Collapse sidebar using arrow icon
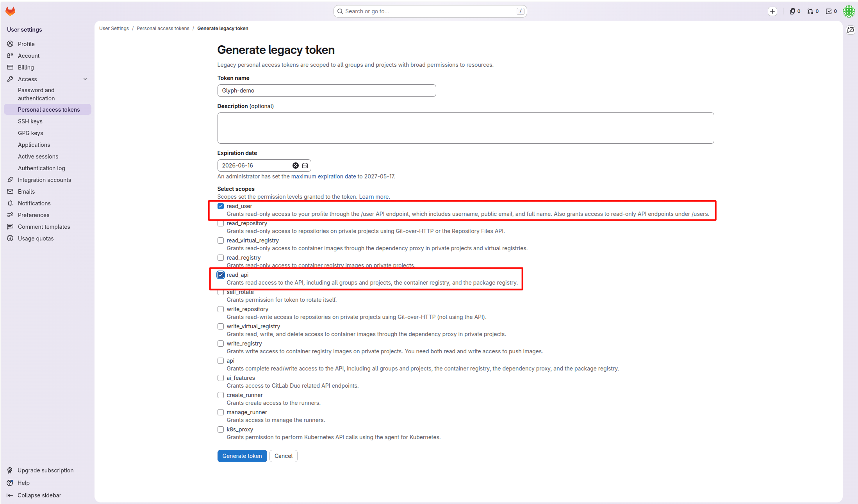The width and height of the screenshot is (858, 504). pyautogui.click(x=10, y=495)
